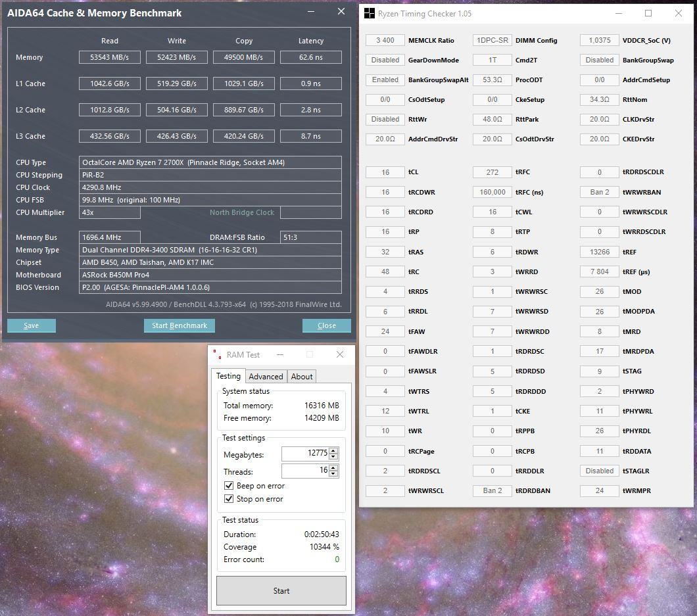The width and height of the screenshot is (697, 616).
Task: Click the RAM Test title bar icon
Action: click(218, 354)
